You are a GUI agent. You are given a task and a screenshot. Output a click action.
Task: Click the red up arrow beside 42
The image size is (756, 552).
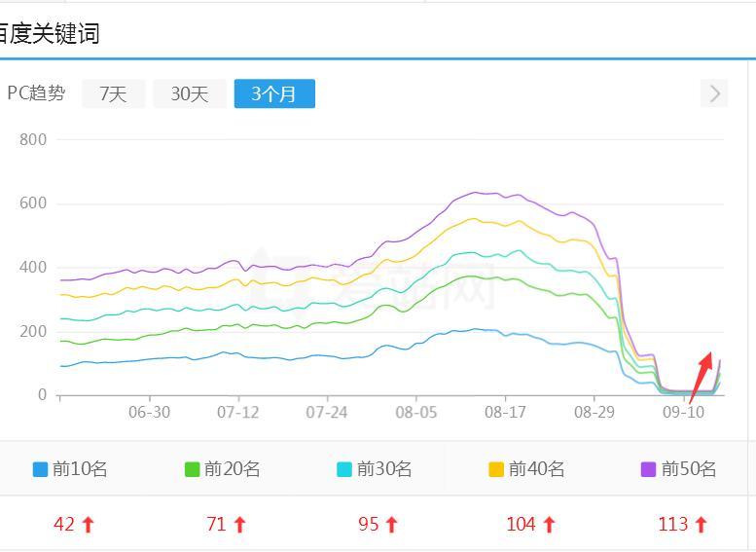coord(88,525)
